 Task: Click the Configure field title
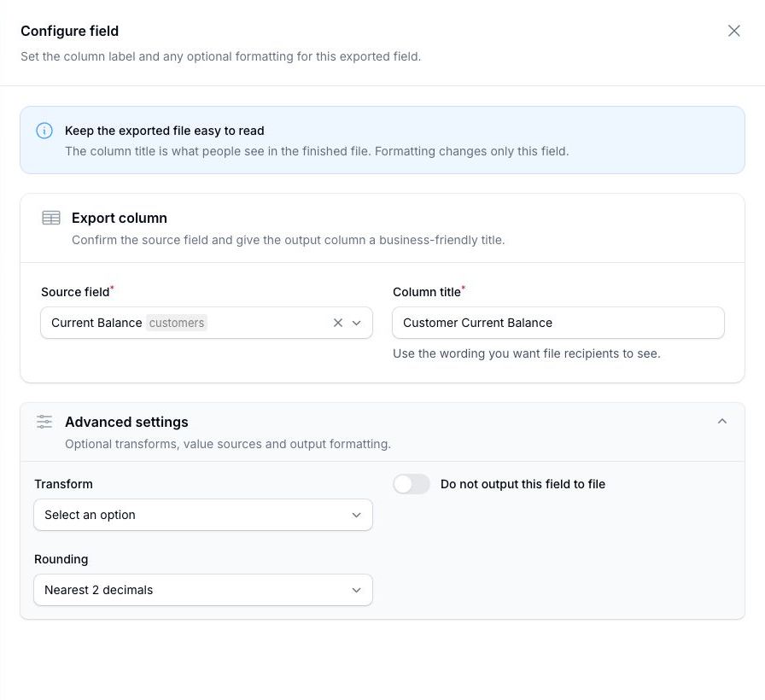coord(70,31)
